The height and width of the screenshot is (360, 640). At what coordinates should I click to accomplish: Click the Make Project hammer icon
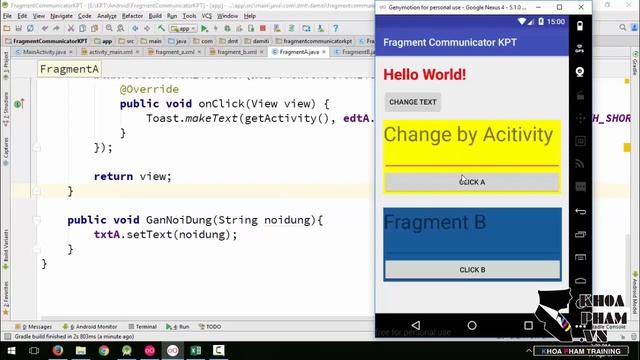click(x=161, y=28)
